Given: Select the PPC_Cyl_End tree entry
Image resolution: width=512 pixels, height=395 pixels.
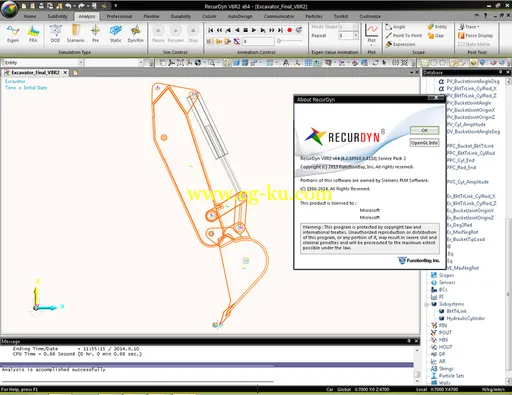Looking at the screenshot, I should tap(460, 160).
